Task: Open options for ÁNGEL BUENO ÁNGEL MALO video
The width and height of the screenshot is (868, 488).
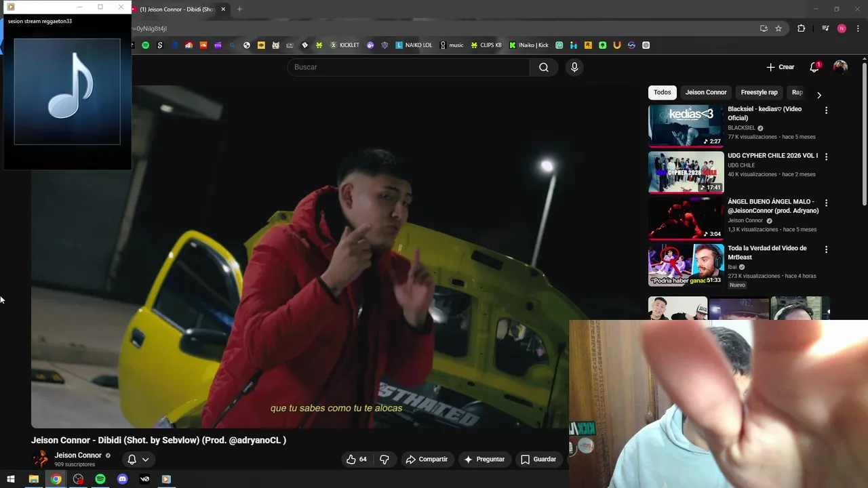Action: [826, 203]
